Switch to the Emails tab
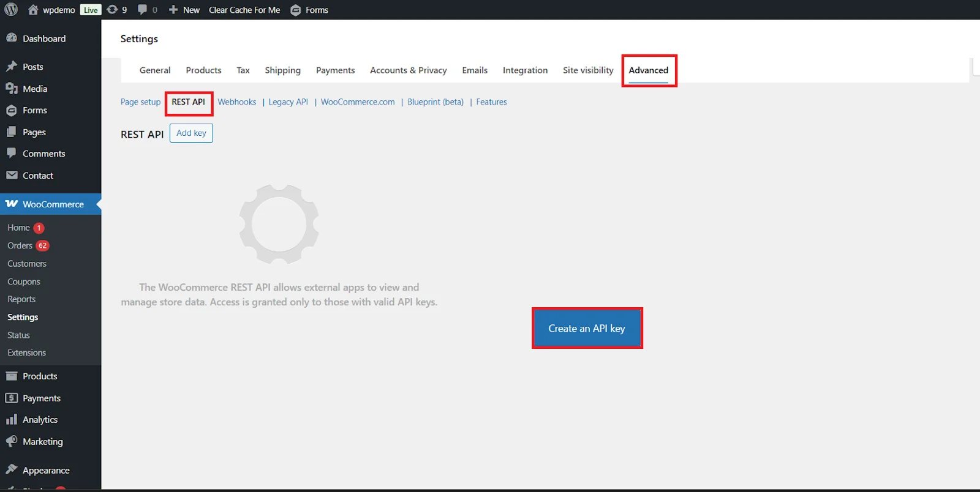Viewport: 980px width, 492px height. (x=475, y=70)
